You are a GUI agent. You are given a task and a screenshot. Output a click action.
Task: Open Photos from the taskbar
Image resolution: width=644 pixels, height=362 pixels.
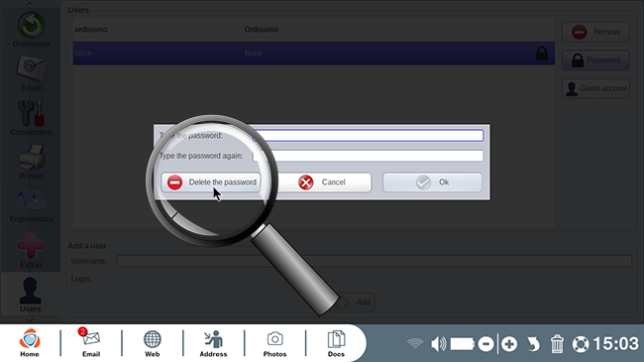pos(274,343)
